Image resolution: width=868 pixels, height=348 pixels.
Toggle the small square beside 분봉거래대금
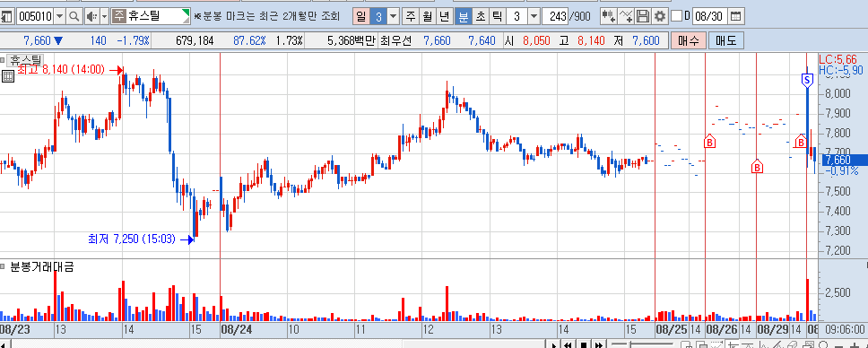4,267
